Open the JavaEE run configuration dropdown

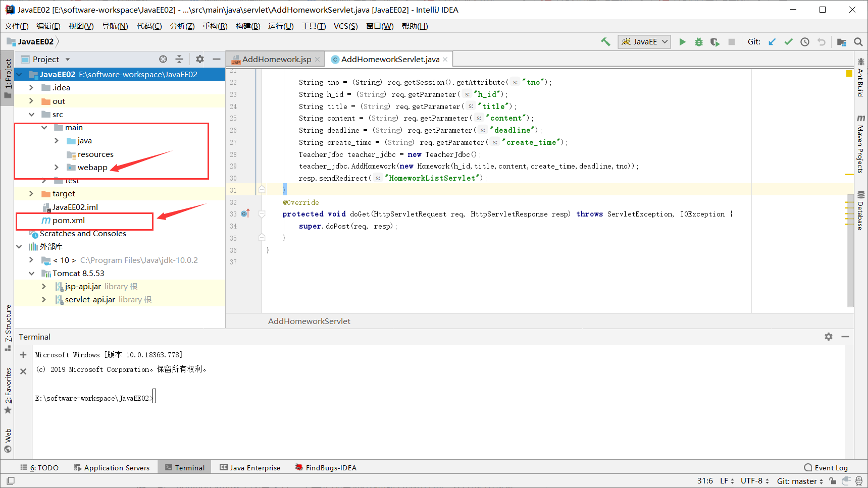(644, 42)
